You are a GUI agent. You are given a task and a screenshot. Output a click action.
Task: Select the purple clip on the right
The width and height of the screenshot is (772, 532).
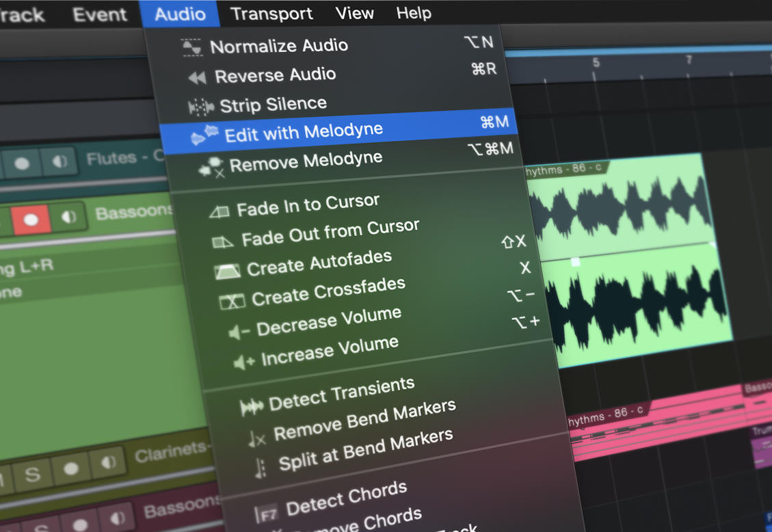pos(762,447)
